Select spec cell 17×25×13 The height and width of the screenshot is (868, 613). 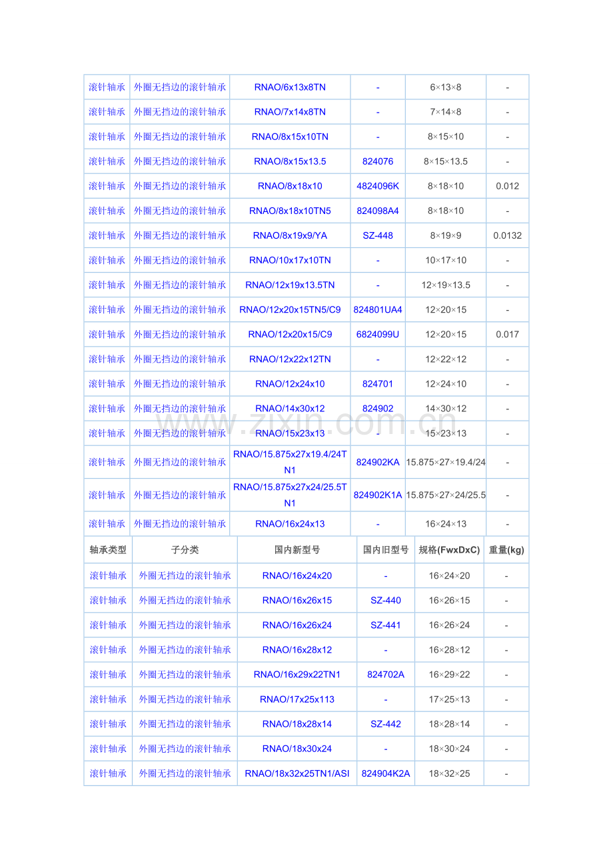pos(449,699)
